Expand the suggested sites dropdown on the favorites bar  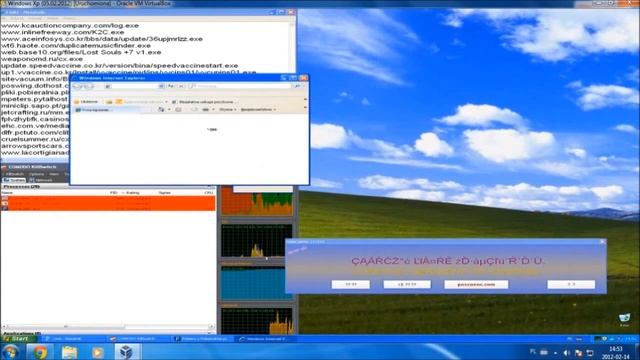click(x=166, y=102)
